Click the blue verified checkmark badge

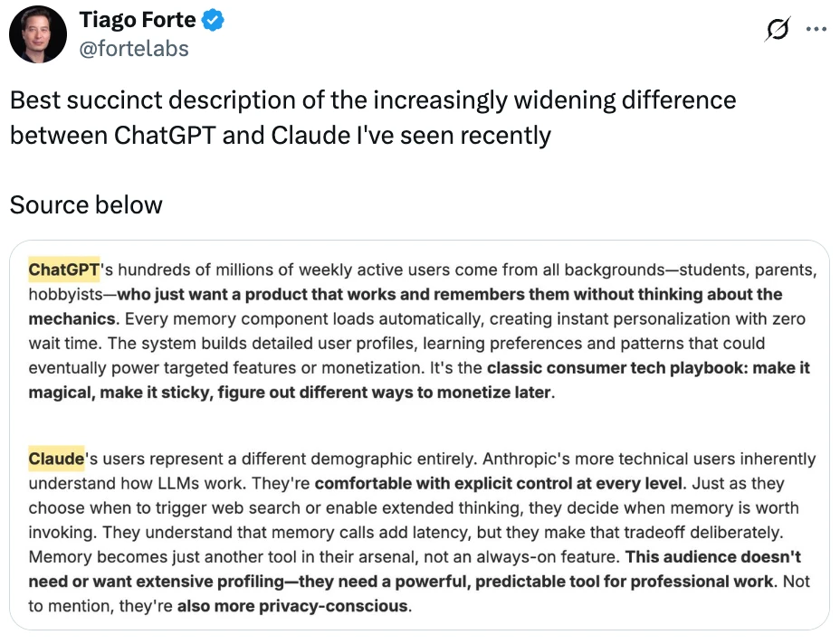(213, 20)
